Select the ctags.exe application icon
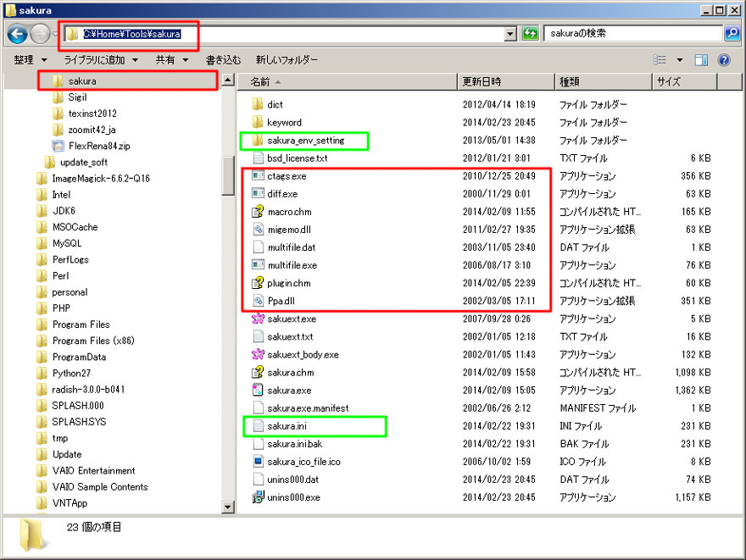 click(258, 176)
